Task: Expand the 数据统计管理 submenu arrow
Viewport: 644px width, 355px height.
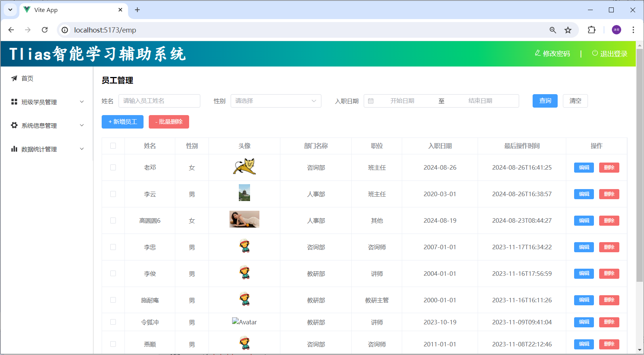Action: click(82, 149)
